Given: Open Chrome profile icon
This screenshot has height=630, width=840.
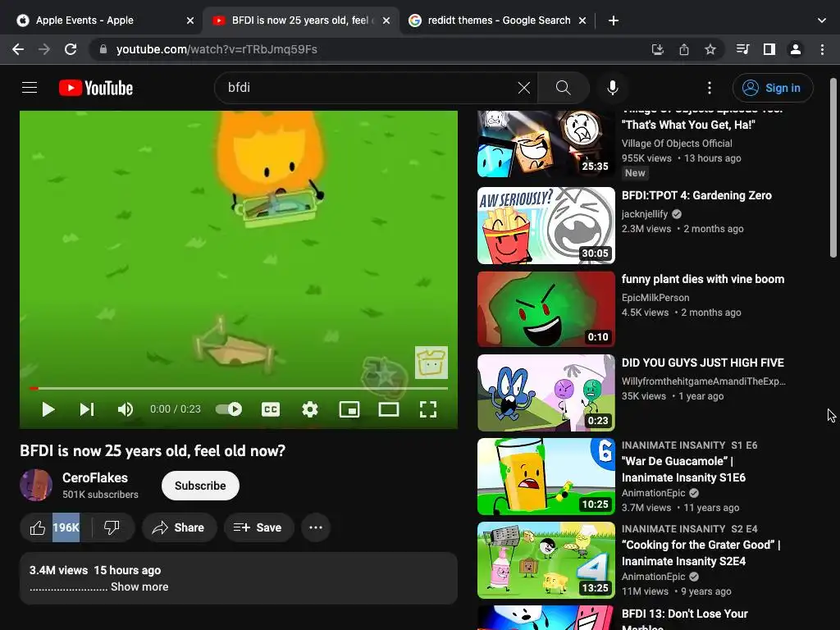Looking at the screenshot, I should click(x=796, y=49).
